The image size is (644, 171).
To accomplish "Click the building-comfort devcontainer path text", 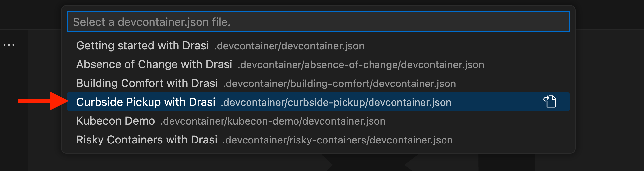I will pos(340,83).
